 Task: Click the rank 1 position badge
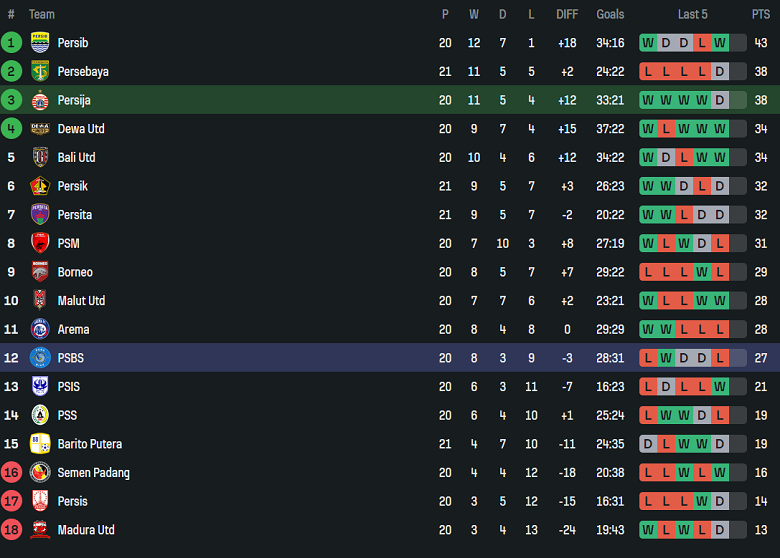coord(11,43)
